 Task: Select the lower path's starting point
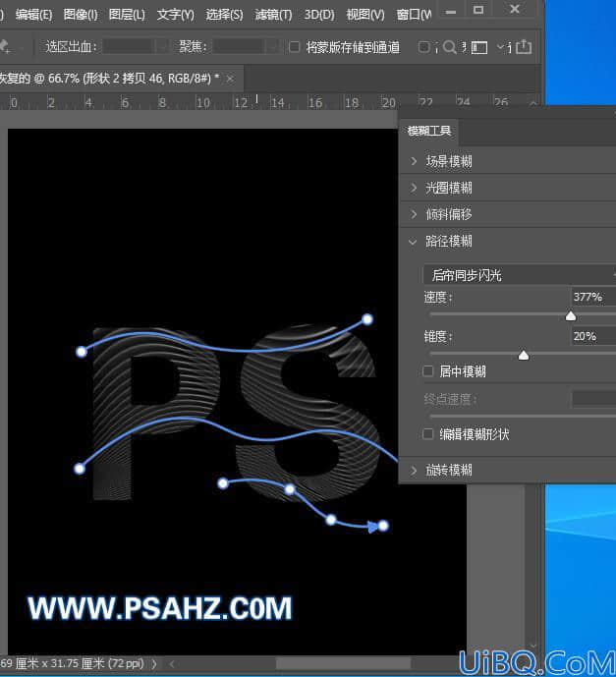click(x=223, y=483)
